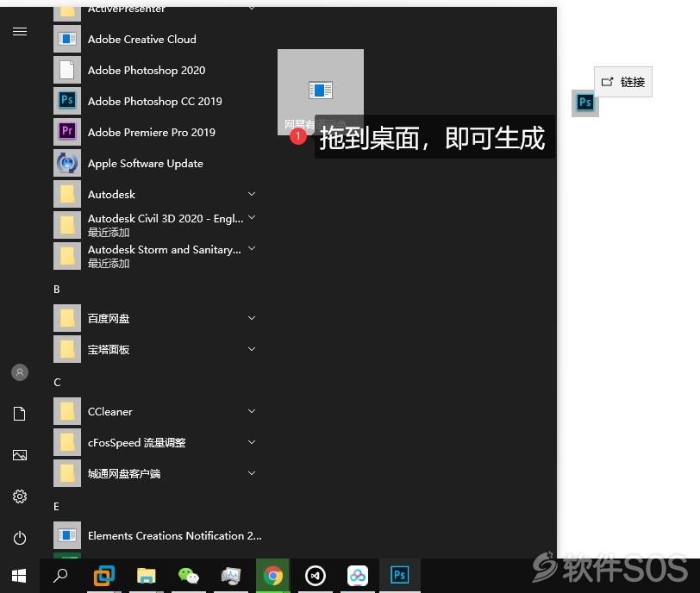
Task: Open the pinned gray Start tile
Action: [x=321, y=92]
